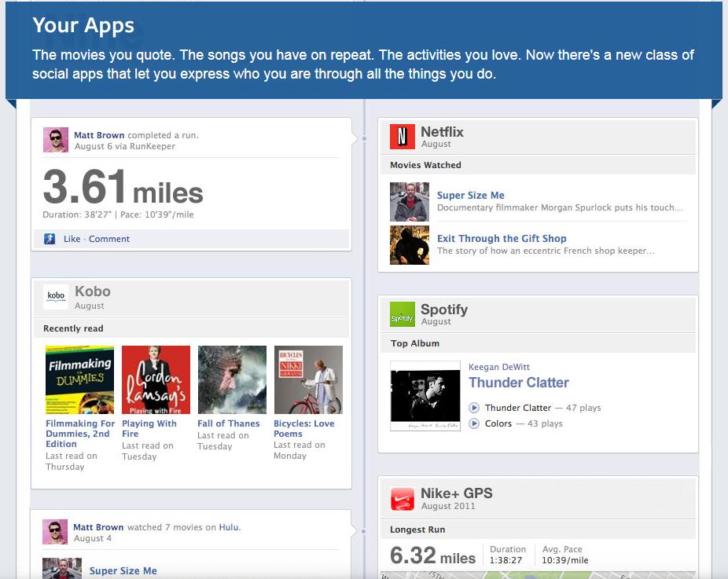The width and height of the screenshot is (728, 579).
Task: Open the Fall of Thanes book cover
Action: (x=232, y=379)
